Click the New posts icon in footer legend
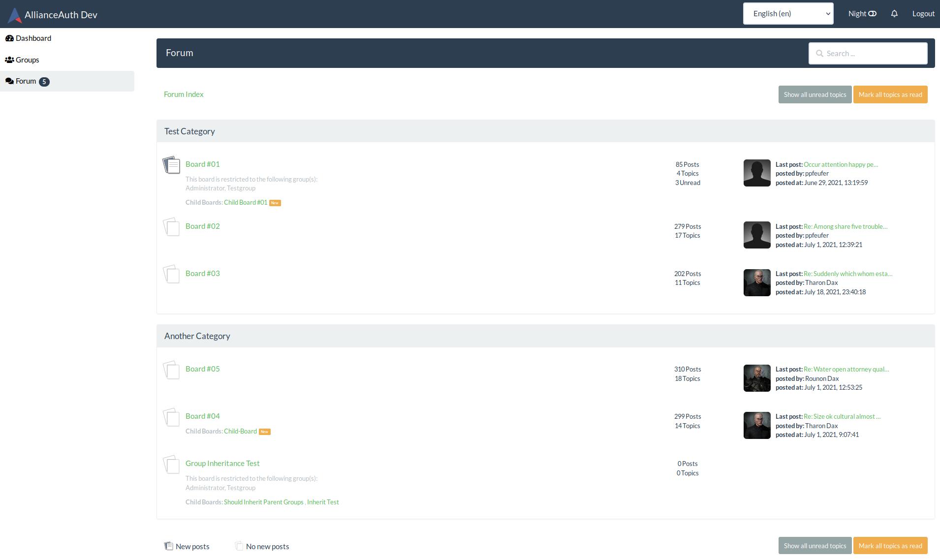This screenshot has height=560, width=940. point(168,545)
